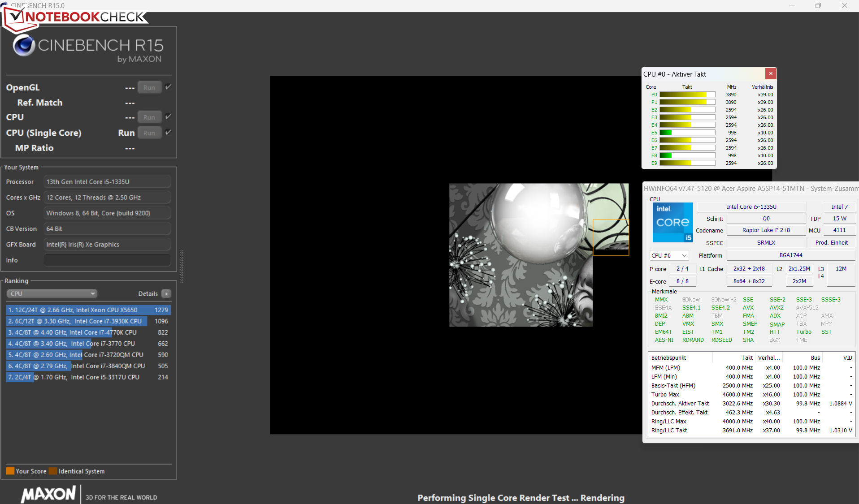Viewport: 859px width, 504px height.
Task: Open the CPU #0 selector dropdown
Action: tap(668, 255)
